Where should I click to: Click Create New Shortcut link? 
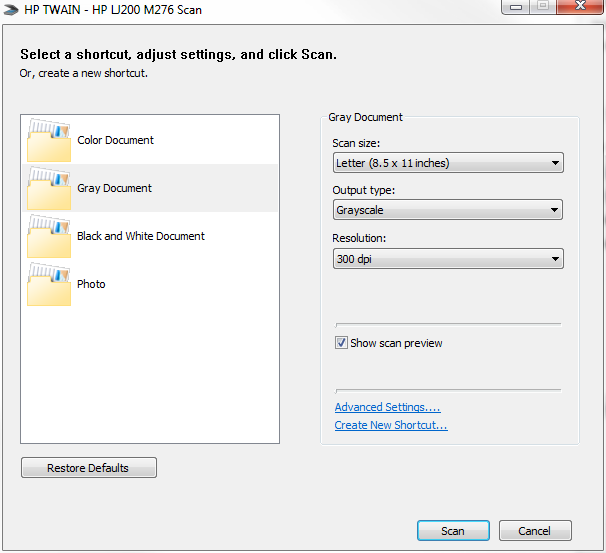coord(391,425)
